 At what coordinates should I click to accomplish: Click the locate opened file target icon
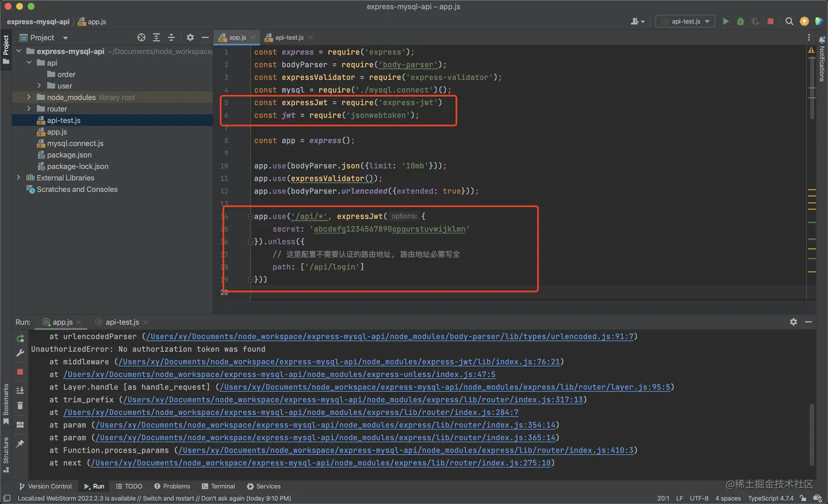pyautogui.click(x=141, y=37)
